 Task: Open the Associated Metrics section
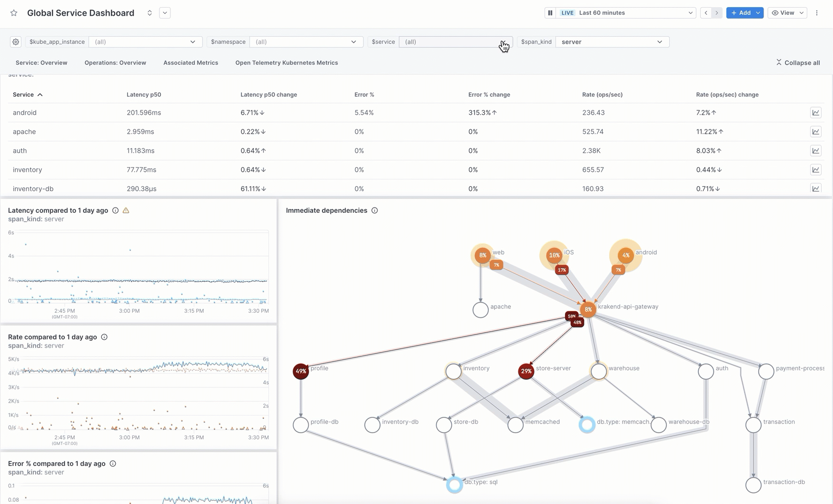tap(190, 62)
